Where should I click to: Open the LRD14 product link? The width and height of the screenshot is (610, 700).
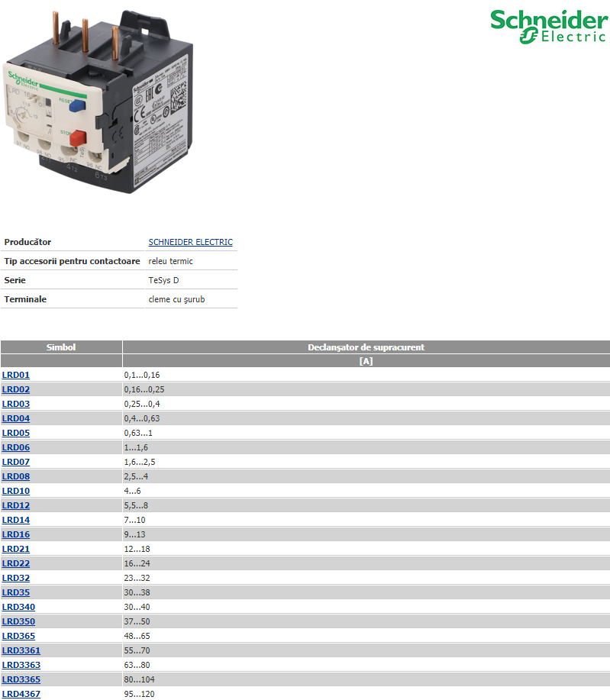(x=16, y=520)
